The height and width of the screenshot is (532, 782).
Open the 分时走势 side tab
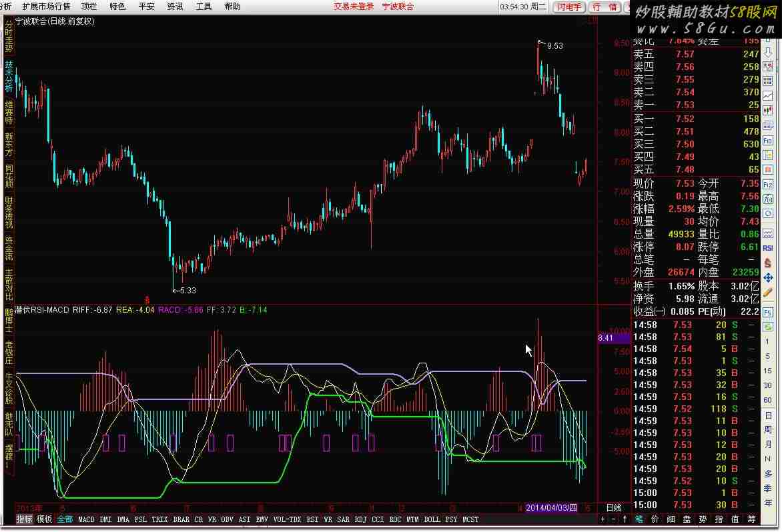click(x=9, y=37)
